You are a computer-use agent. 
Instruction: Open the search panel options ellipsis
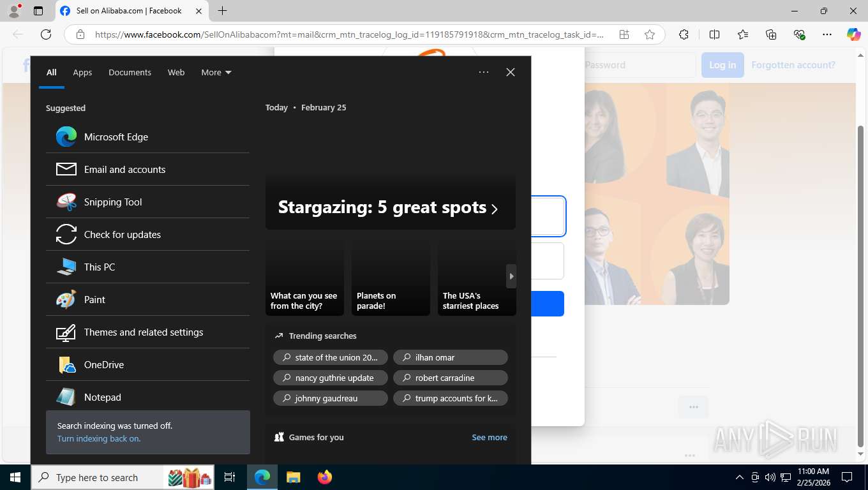tap(484, 72)
